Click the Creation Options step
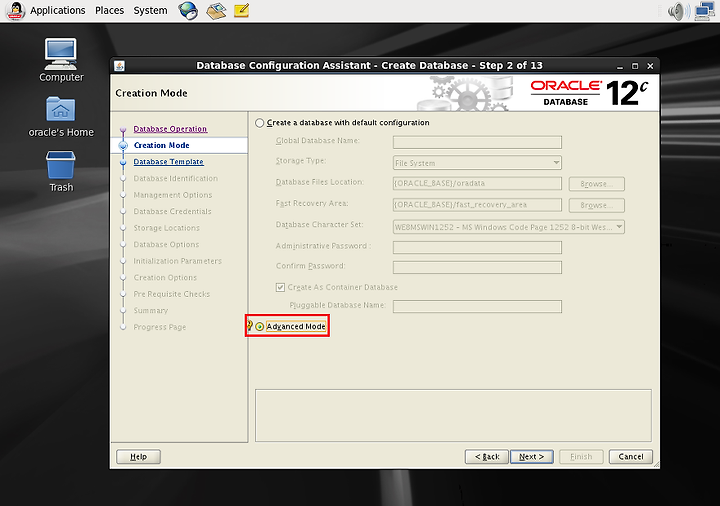 click(x=165, y=277)
